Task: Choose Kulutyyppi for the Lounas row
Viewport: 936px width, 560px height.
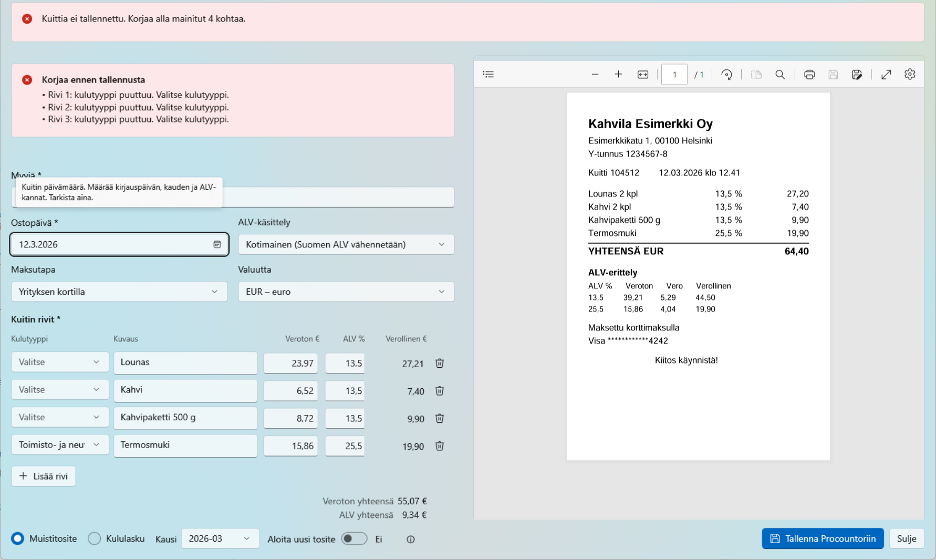Action: [60, 362]
